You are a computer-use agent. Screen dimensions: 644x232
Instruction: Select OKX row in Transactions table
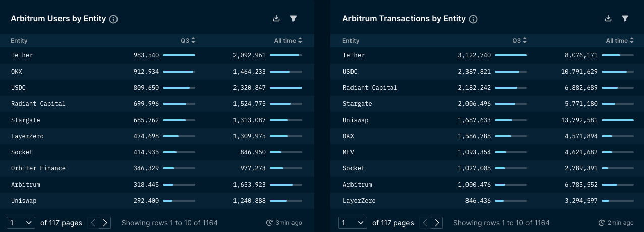click(x=487, y=136)
